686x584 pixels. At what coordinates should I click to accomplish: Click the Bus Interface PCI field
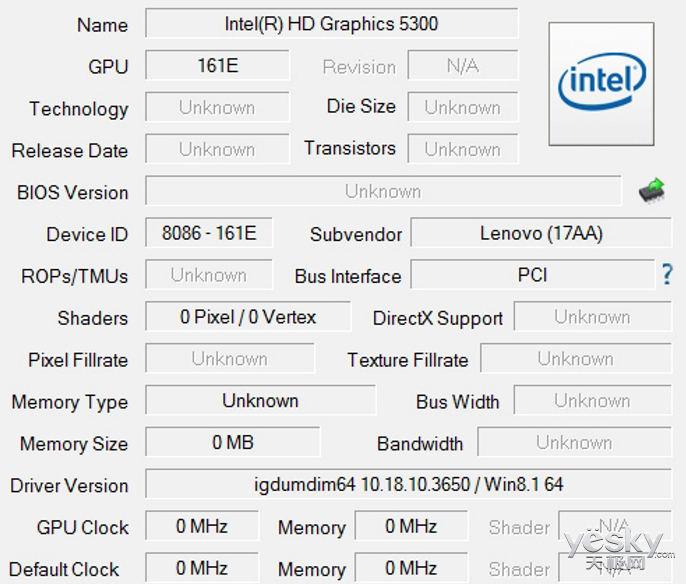[532, 275]
